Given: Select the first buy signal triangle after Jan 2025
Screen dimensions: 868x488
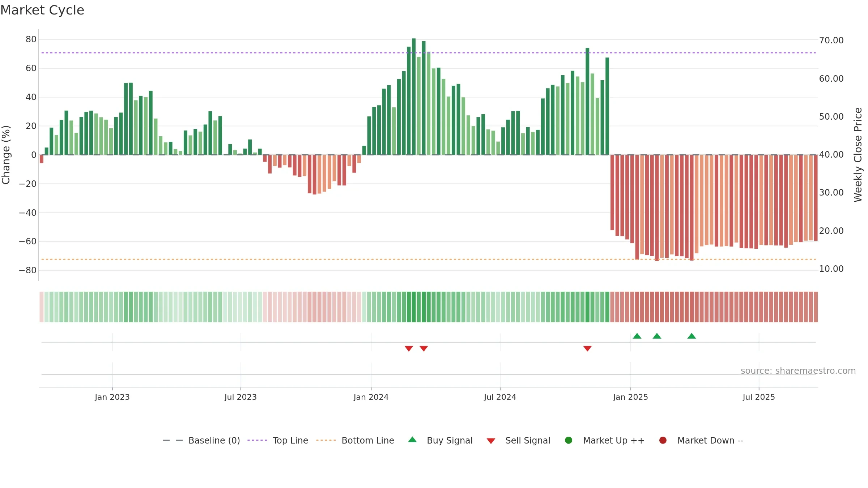Looking at the screenshot, I should point(637,336).
